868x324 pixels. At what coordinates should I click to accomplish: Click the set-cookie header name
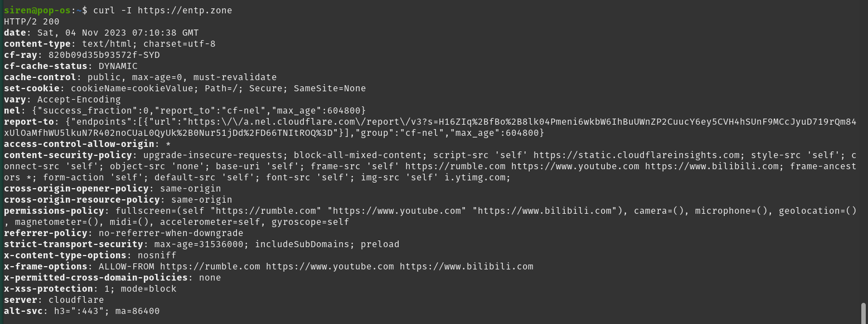(x=31, y=89)
